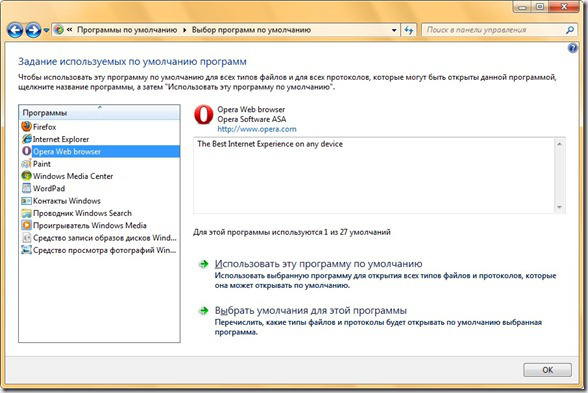The width and height of the screenshot is (588, 393).
Task: Click the large Opera logo in details pane
Action: (204, 115)
